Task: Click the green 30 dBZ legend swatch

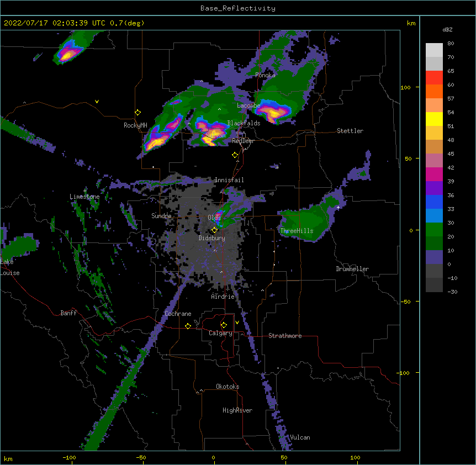Action: pos(434,230)
